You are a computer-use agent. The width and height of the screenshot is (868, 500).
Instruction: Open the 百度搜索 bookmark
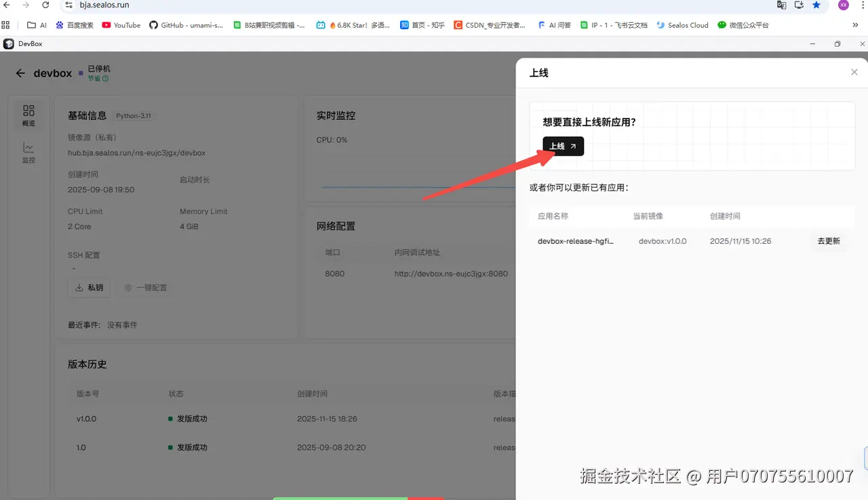[x=75, y=25]
